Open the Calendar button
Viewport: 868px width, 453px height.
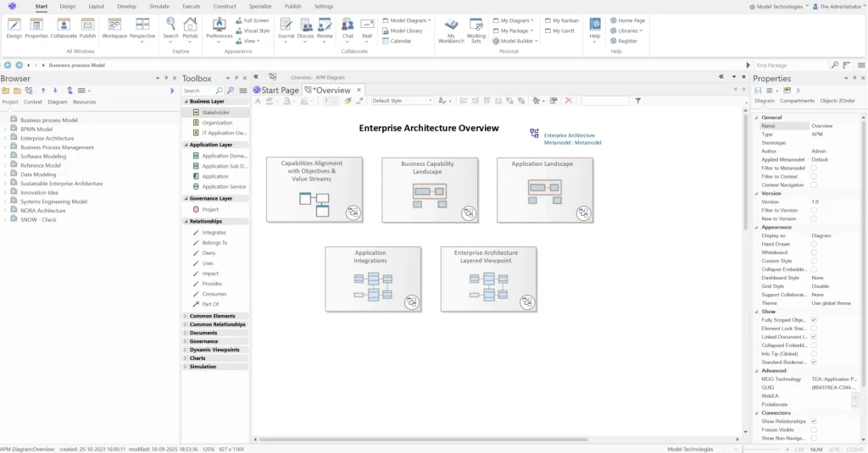397,41
